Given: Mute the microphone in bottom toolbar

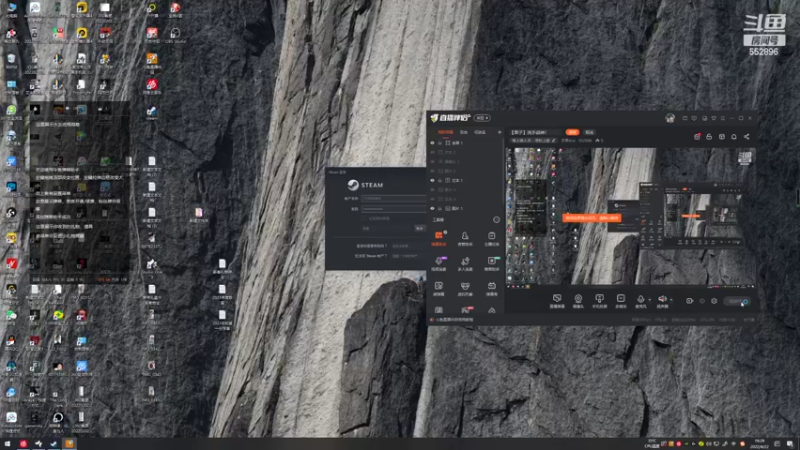Looking at the screenshot, I should tap(640, 299).
